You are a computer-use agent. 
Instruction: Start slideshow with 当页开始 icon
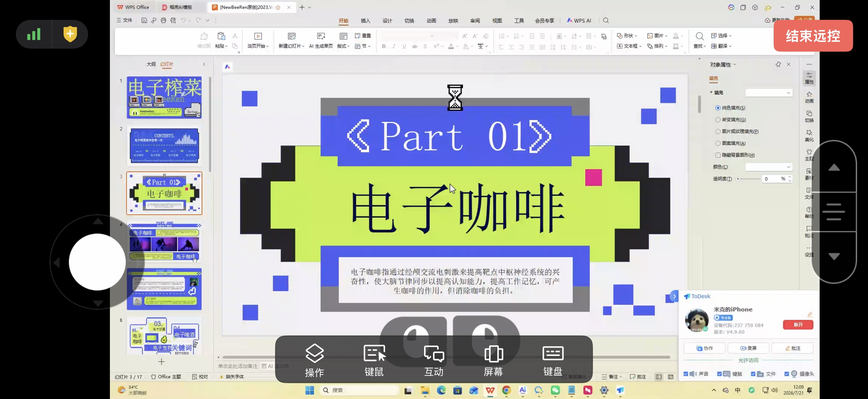[x=258, y=36]
